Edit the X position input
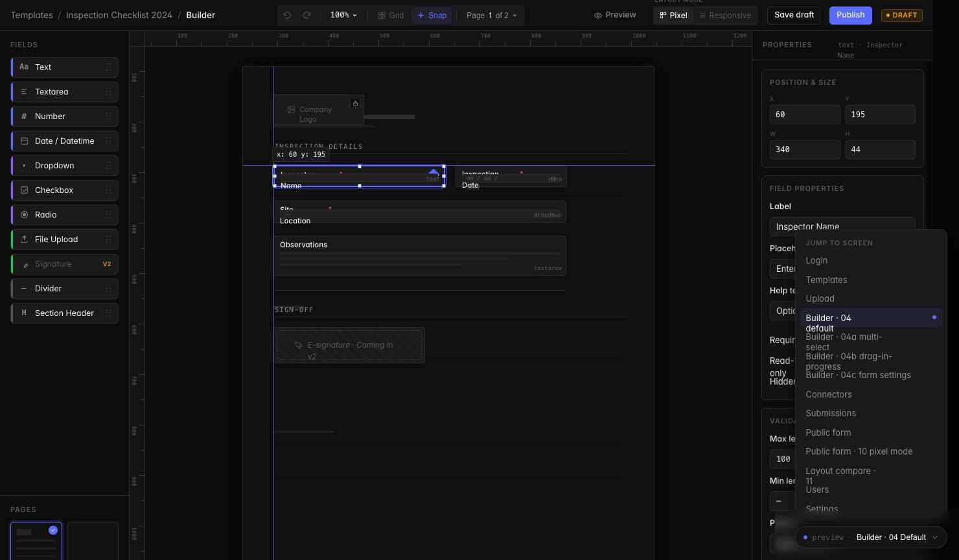This screenshot has width=959, height=560. coord(805,115)
